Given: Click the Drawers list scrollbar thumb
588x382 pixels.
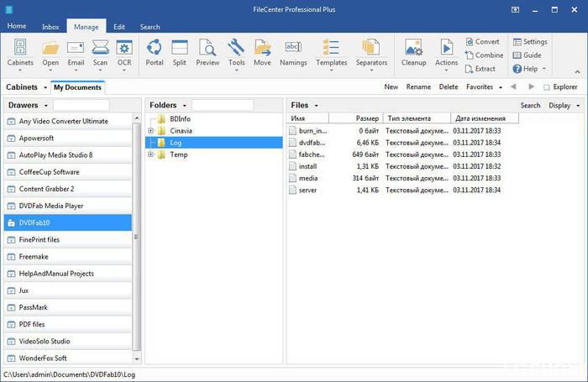Looking at the screenshot, I should click(136, 237).
